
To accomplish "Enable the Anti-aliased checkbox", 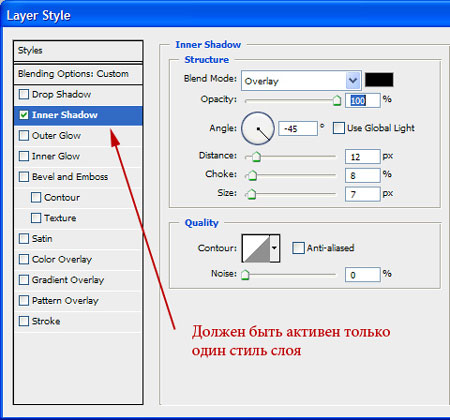I will click(x=298, y=248).
